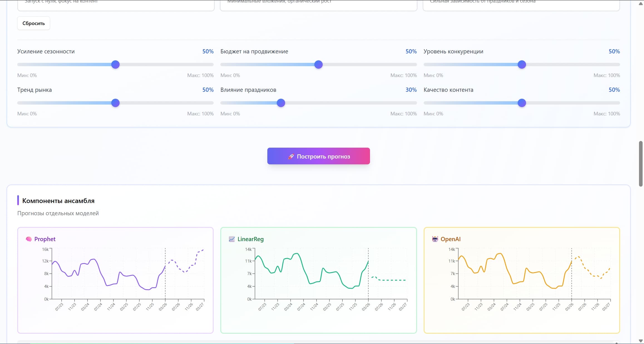Viewport: 644px width, 344px height.
Task: Click the LinearReg chart icon
Action: pyautogui.click(x=232, y=239)
